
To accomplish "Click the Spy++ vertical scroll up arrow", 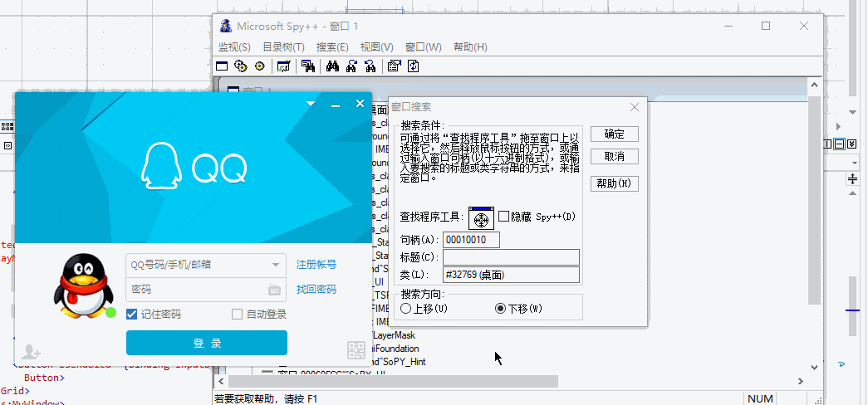I will click(814, 85).
